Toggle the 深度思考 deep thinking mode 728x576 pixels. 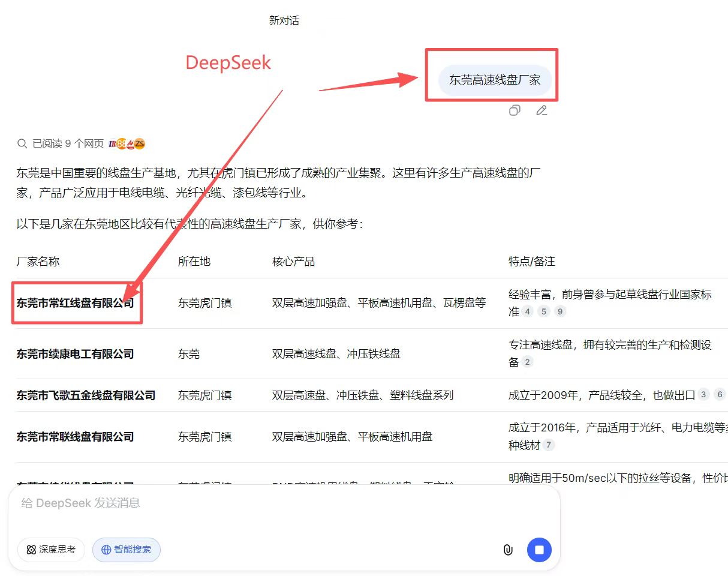coord(51,550)
